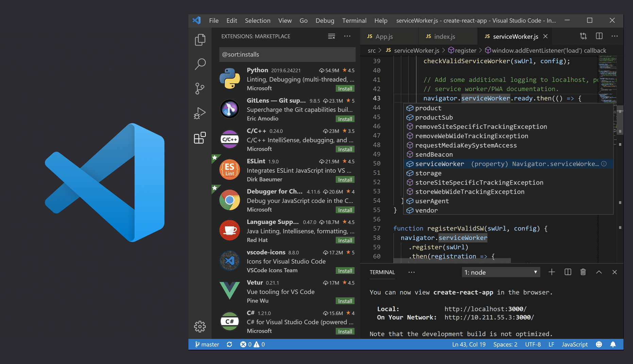Viewport: 633px width, 364px height.
Task: Close the serviceWorker.js tab
Action: coord(546,36)
